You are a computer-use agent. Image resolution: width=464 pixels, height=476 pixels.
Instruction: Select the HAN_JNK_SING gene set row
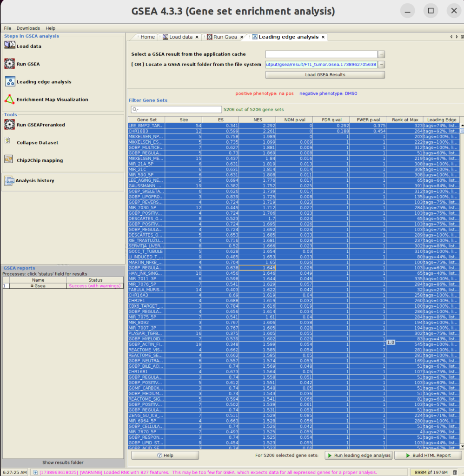click(x=294, y=273)
